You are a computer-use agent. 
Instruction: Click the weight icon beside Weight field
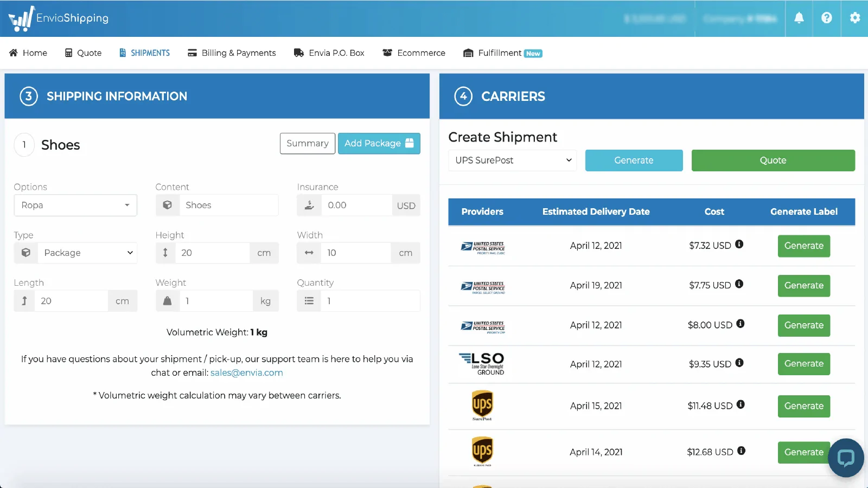tap(168, 301)
